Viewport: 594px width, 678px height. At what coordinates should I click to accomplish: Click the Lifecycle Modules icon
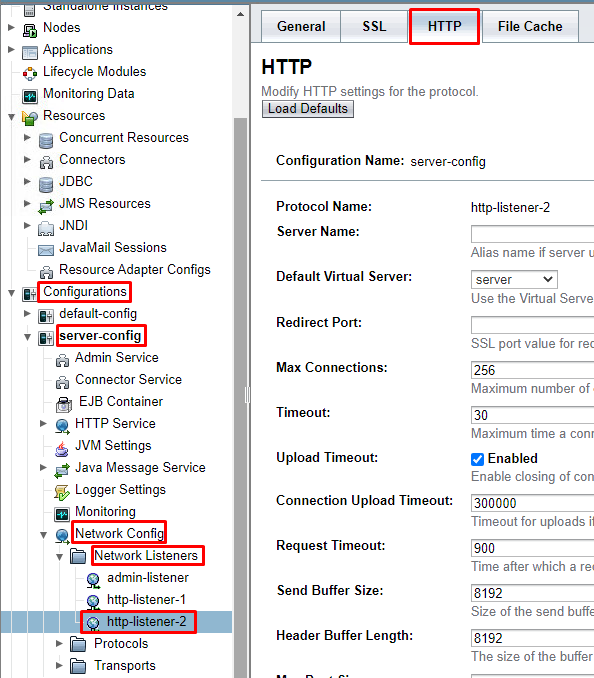(30, 74)
